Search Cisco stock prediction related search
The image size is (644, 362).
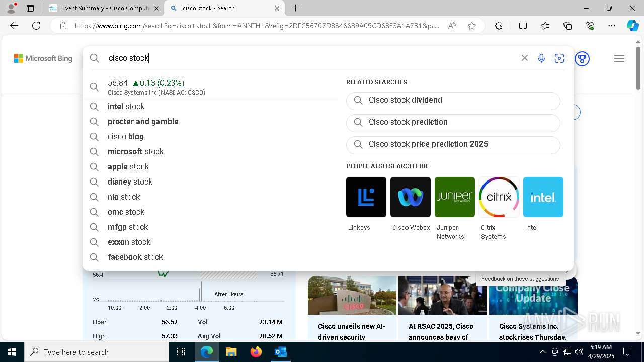pyautogui.click(x=453, y=123)
